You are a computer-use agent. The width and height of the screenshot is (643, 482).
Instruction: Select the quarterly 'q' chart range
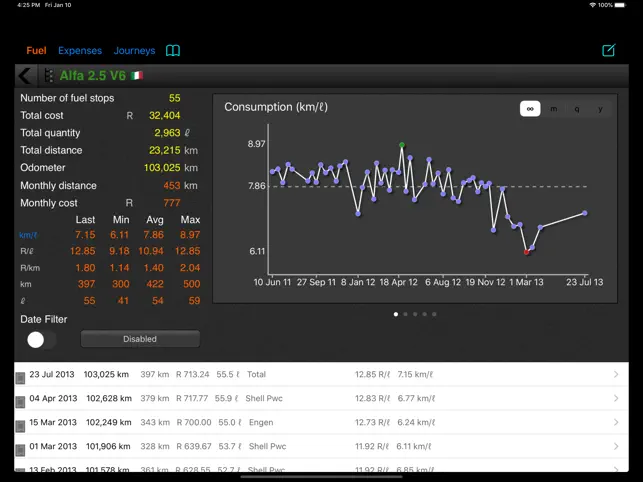(x=577, y=109)
